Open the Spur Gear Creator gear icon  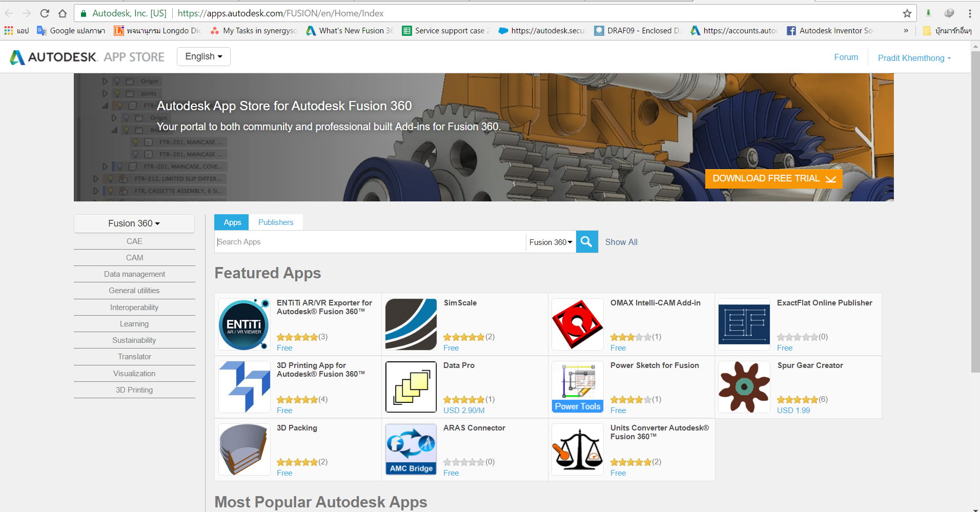click(744, 386)
